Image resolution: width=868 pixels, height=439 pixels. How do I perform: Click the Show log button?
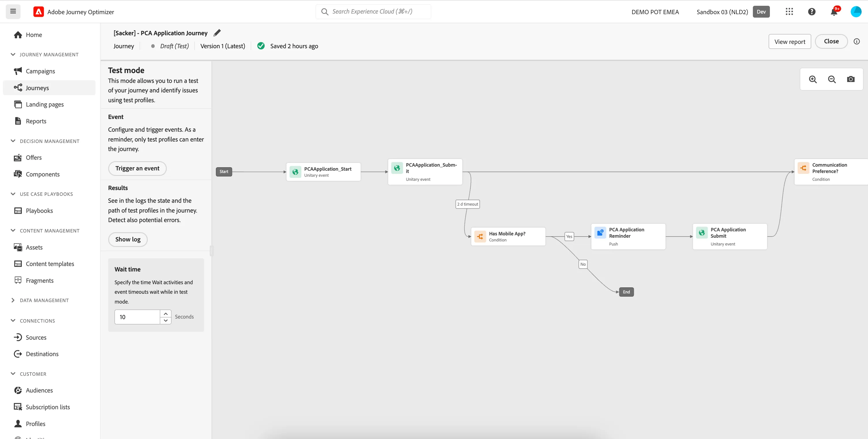point(128,239)
